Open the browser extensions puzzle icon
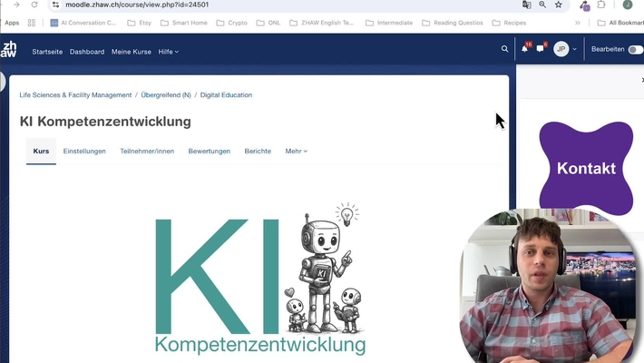 point(601,5)
